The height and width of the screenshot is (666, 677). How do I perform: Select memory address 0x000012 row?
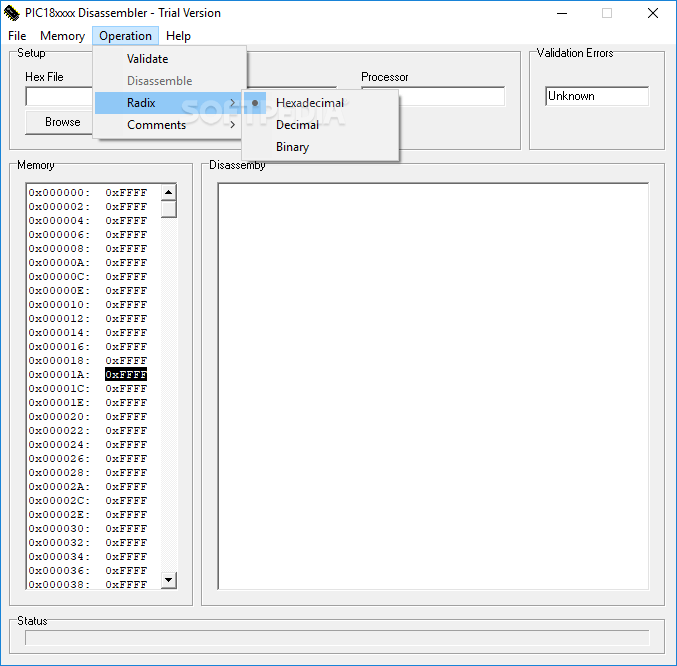tap(88, 319)
